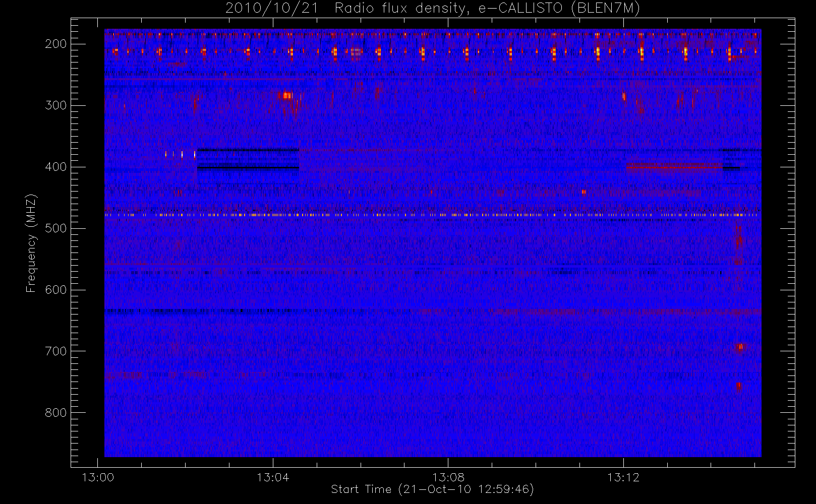The image size is (816, 504).
Task: Click the 800 frequency tick label
Action: 56,413
